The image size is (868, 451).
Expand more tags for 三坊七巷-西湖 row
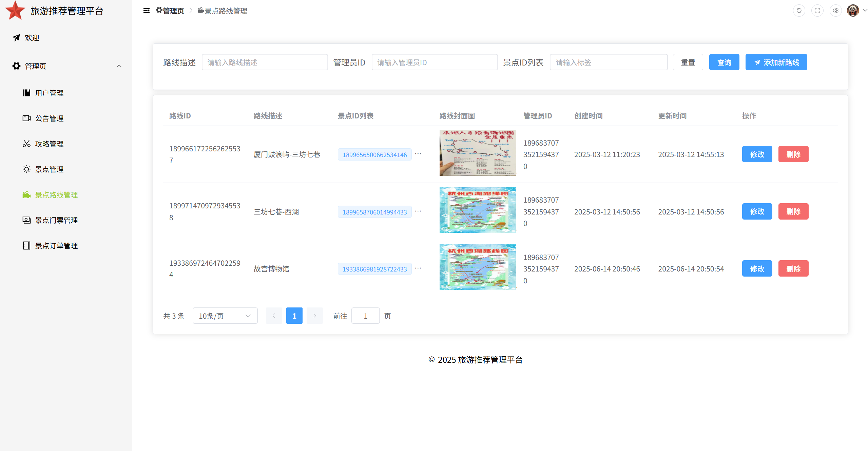click(418, 211)
